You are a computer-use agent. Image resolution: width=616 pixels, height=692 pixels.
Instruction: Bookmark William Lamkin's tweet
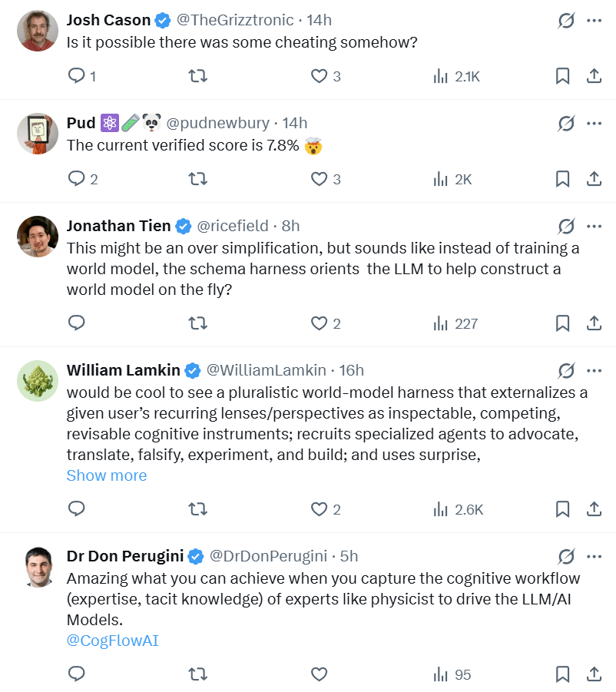tap(562, 509)
